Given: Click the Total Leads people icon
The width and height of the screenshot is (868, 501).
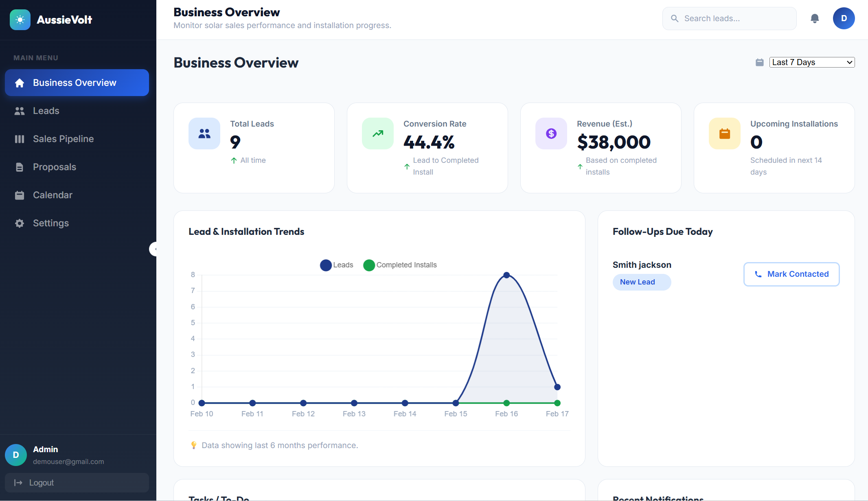Looking at the screenshot, I should (x=204, y=133).
